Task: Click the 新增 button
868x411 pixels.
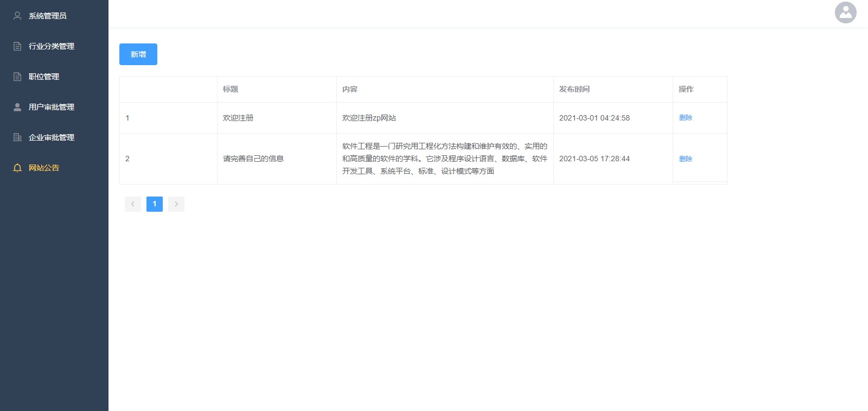Action: pos(138,54)
